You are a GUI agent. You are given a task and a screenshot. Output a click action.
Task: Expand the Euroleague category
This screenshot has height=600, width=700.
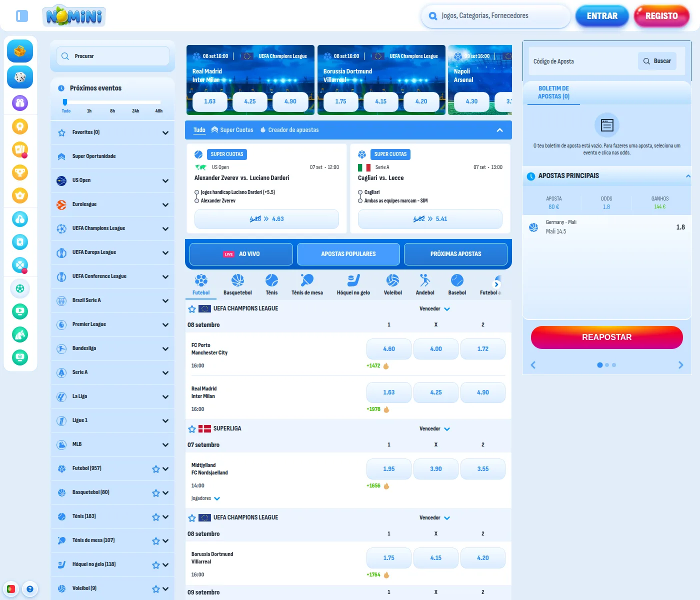(x=165, y=205)
